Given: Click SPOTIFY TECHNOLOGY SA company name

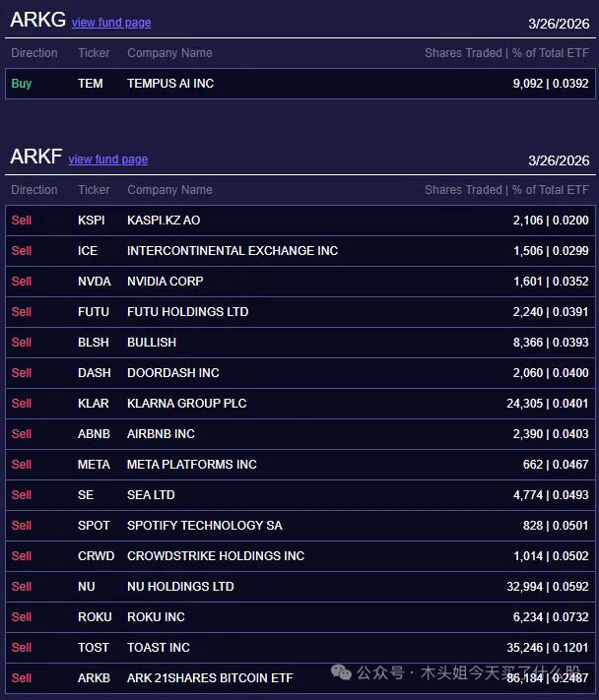Looking at the screenshot, I should 205,526.
